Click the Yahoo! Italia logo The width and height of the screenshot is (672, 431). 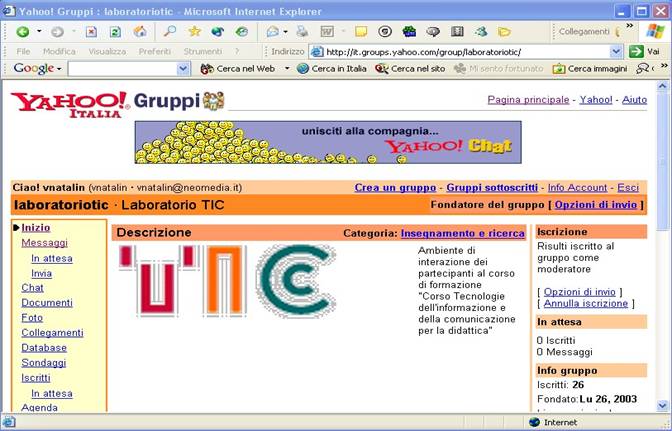[x=70, y=104]
